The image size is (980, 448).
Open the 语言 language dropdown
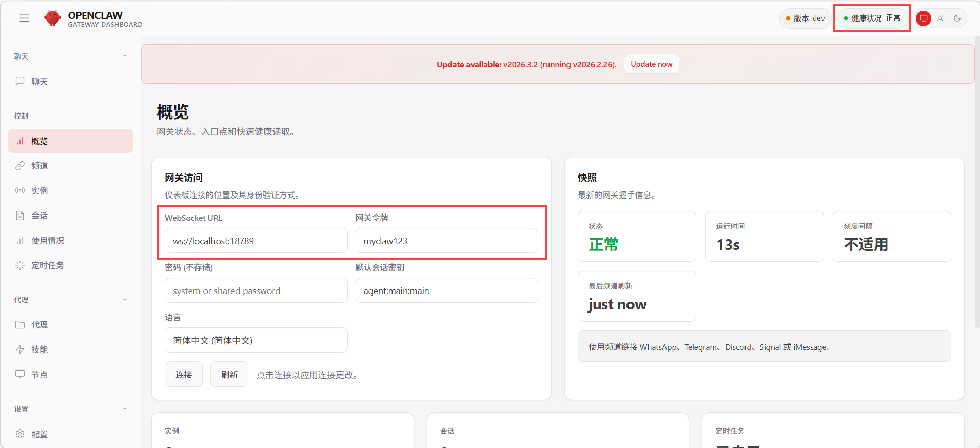point(256,340)
